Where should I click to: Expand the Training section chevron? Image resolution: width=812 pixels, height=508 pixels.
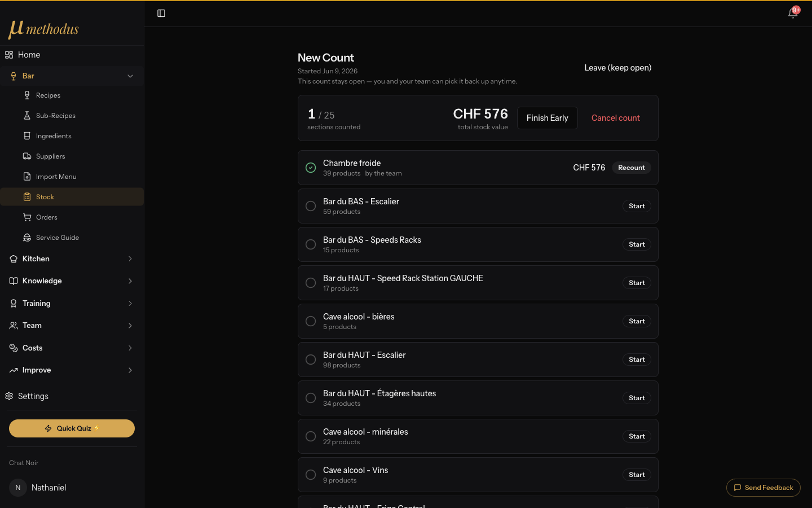130,303
